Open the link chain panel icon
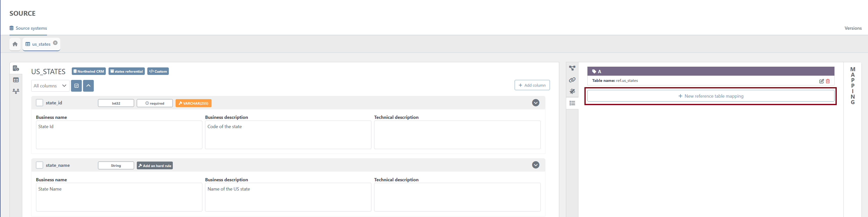This screenshot has height=217, width=868. coord(572,80)
